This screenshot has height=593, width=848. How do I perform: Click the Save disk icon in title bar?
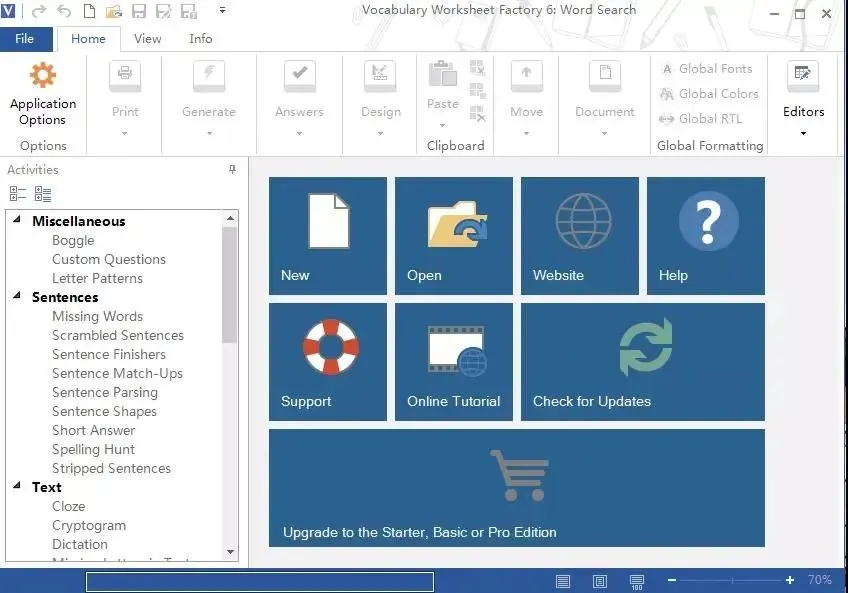(139, 11)
